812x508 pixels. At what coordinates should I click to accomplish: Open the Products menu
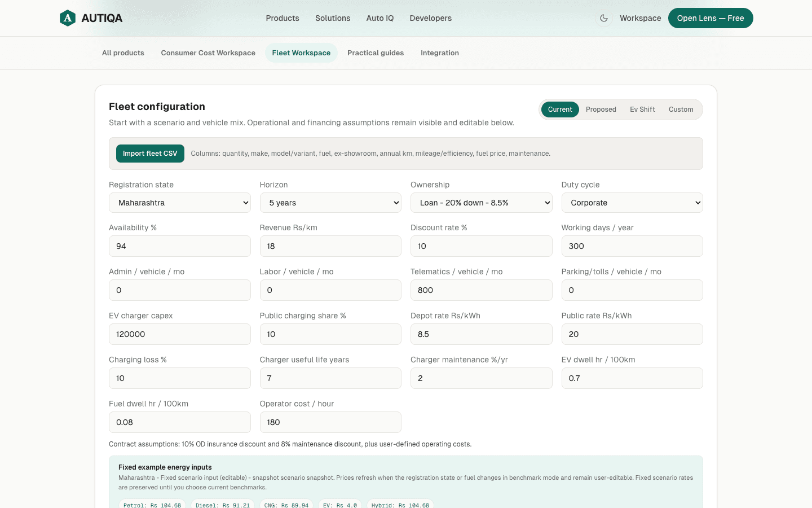click(x=283, y=18)
